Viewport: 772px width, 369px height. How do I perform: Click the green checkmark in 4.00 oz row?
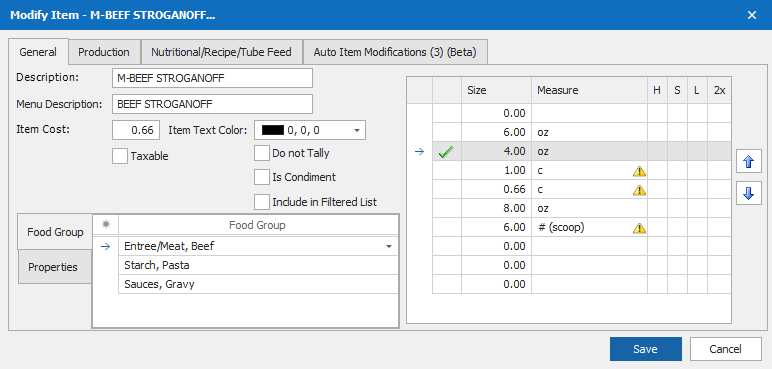(x=446, y=152)
